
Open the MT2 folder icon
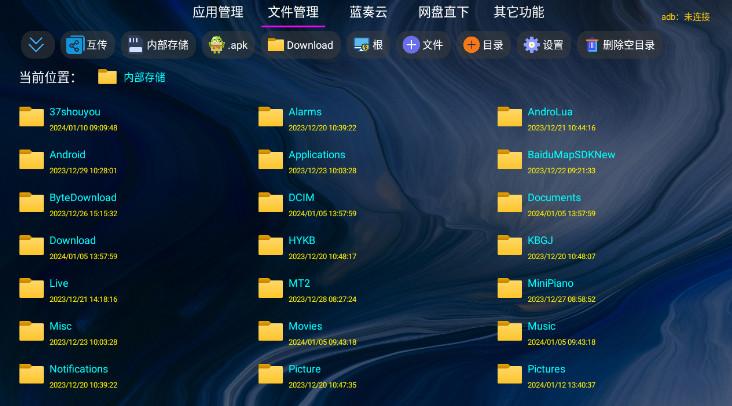[x=271, y=288]
